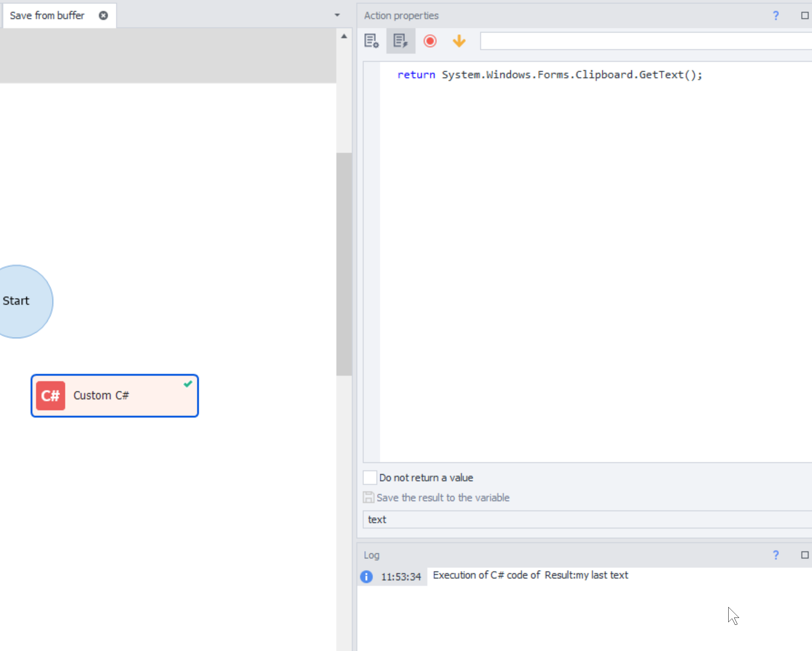Open help for the Log panel
Screen dimensions: 812x651
pos(776,555)
